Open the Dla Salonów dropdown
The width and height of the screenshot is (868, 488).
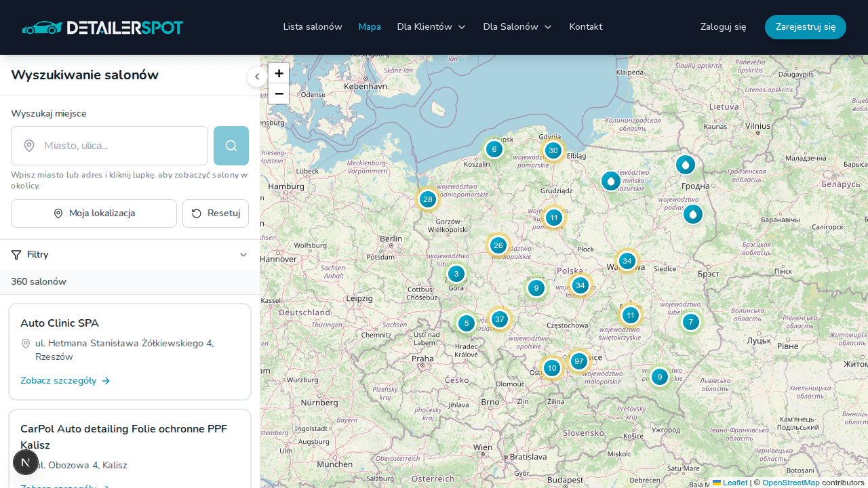tap(517, 26)
